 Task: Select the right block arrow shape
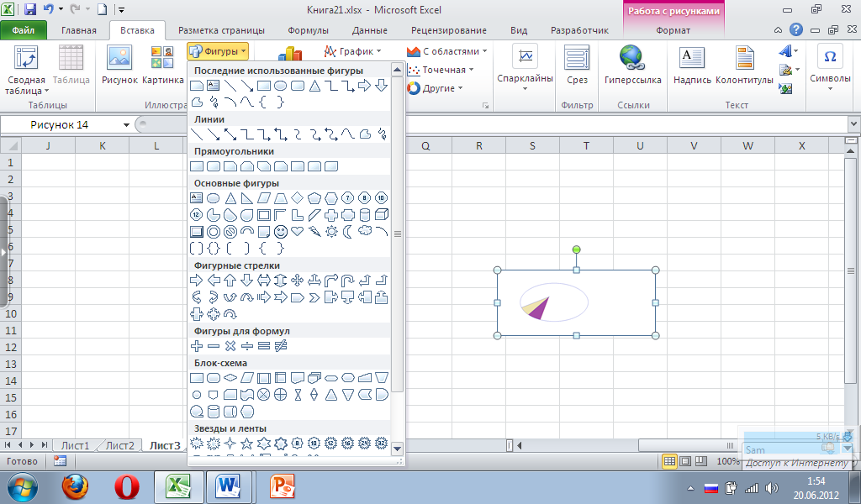(x=196, y=281)
